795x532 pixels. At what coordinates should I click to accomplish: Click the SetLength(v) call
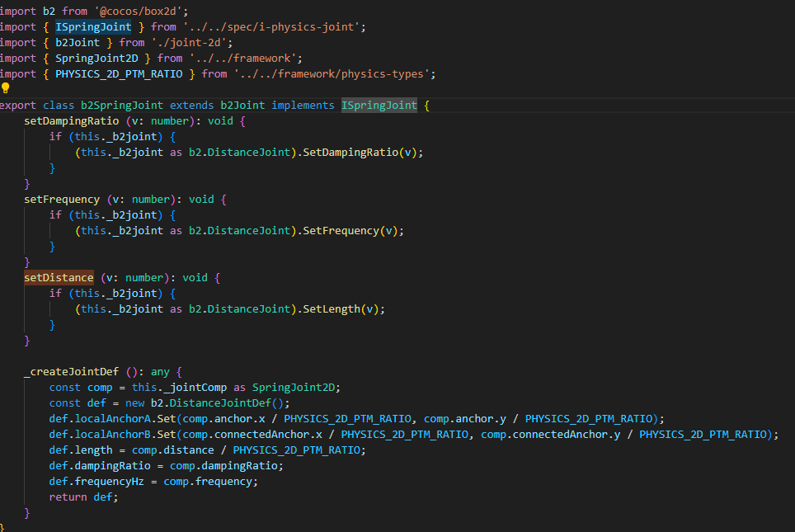coord(341,309)
